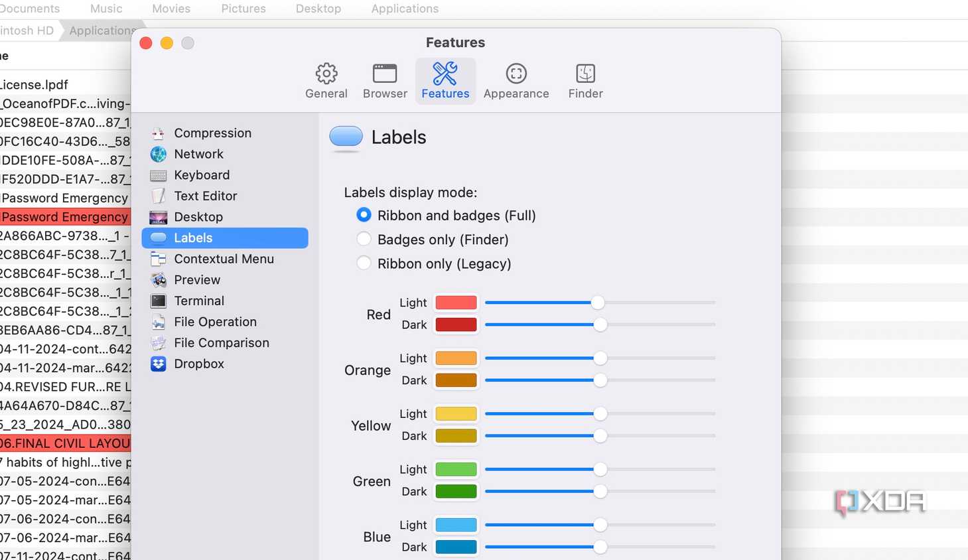Open the Finder preferences tab

585,81
